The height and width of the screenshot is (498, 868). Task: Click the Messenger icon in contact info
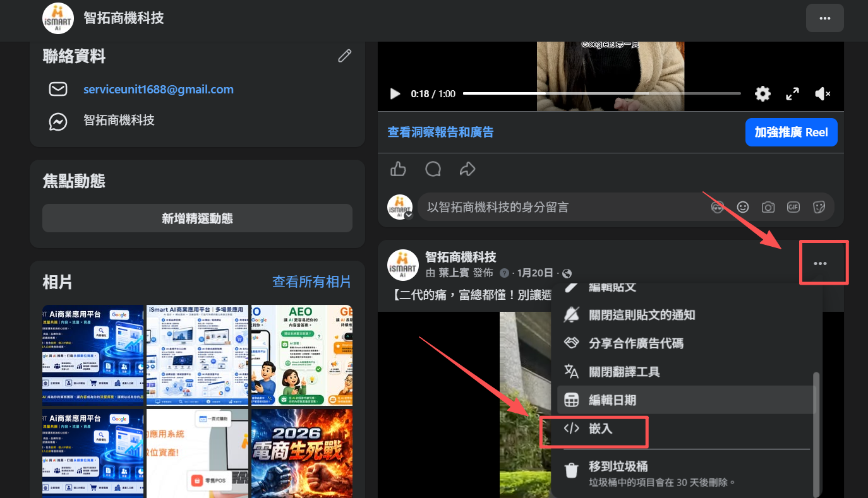click(58, 121)
